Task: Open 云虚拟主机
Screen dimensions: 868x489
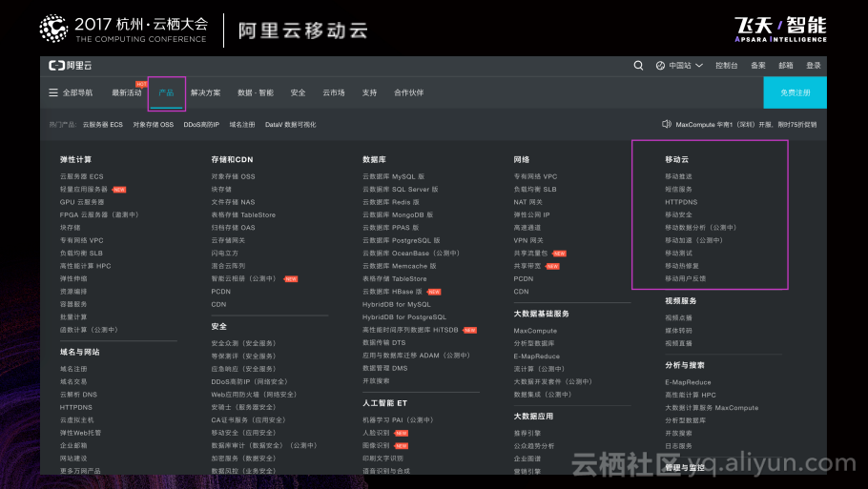Action: [76, 419]
